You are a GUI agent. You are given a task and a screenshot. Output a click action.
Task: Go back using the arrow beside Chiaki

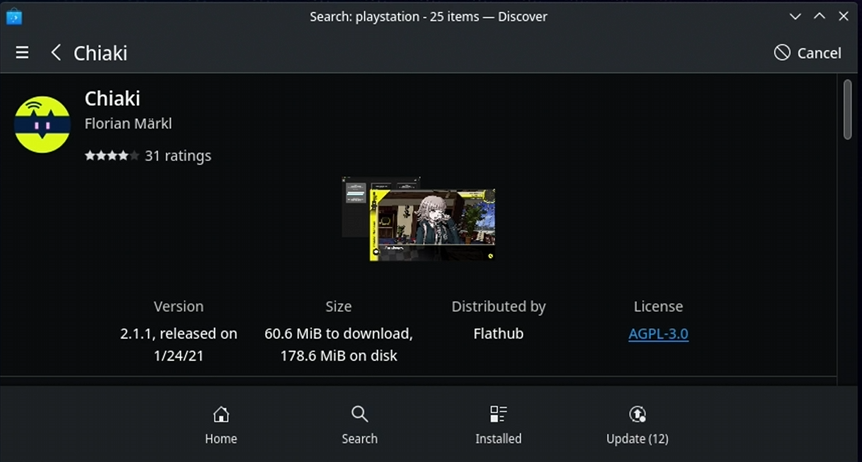(x=56, y=53)
